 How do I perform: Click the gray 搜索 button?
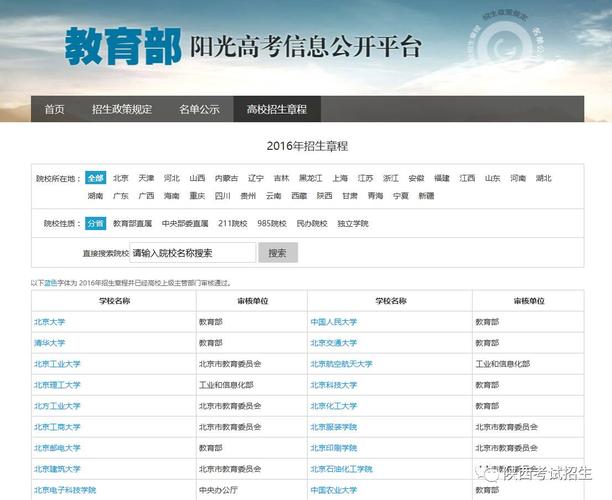point(278,253)
